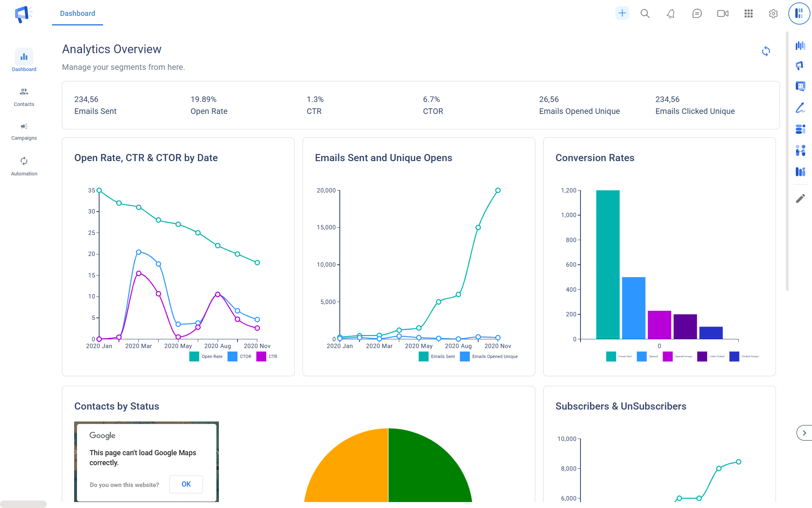Click the video camera icon
The image size is (812, 508).
click(x=722, y=13)
